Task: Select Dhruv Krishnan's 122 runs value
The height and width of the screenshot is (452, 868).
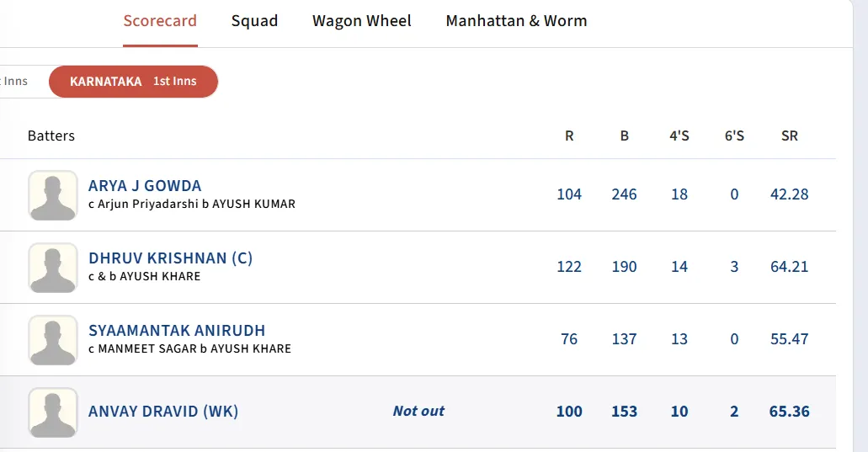Action: point(569,267)
